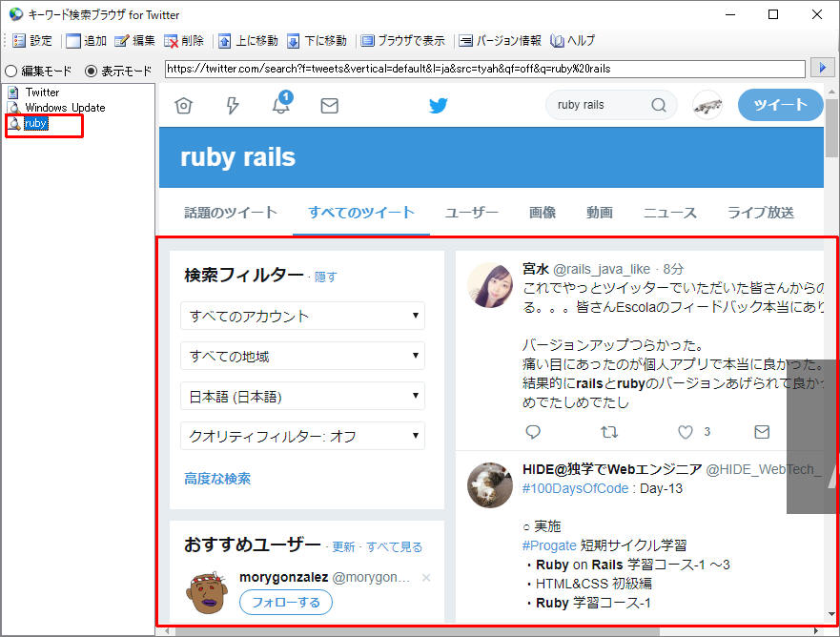Open HIDE@独学でWebエンジニア's avatar

[x=490, y=484]
